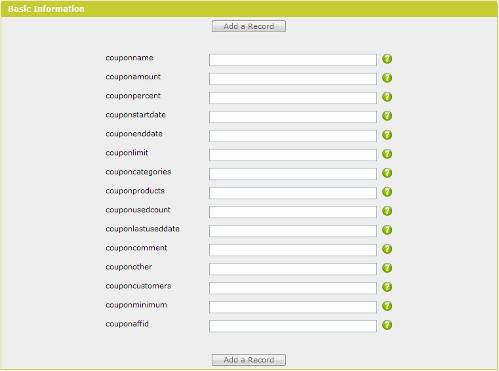
Task: Click the top Add a Record button
Action: point(249,26)
